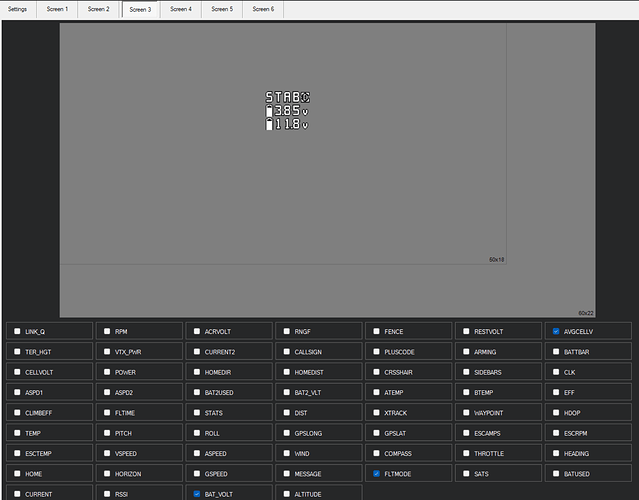Switch to Screen 2 tab
Viewport: 639px width, 500px height.
98,9
